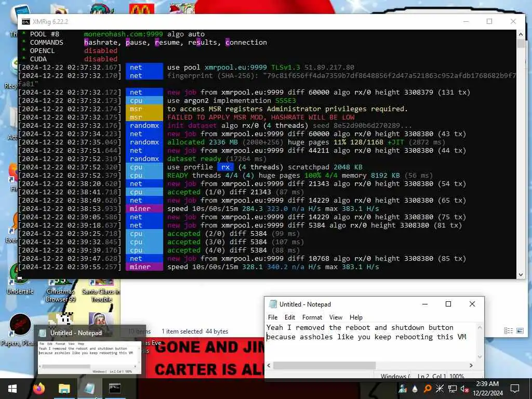Open the Santa Claus in Trouble shortcut

click(101, 290)
